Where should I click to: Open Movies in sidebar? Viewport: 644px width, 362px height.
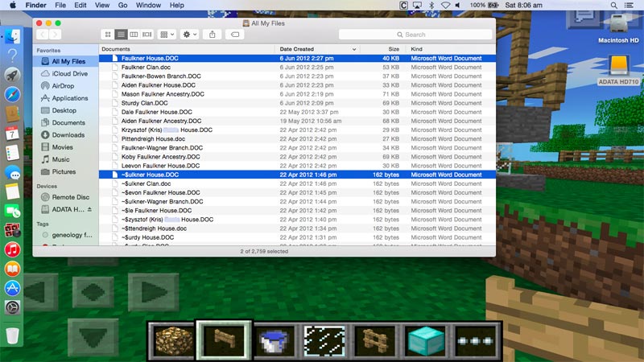pos(65,147)
